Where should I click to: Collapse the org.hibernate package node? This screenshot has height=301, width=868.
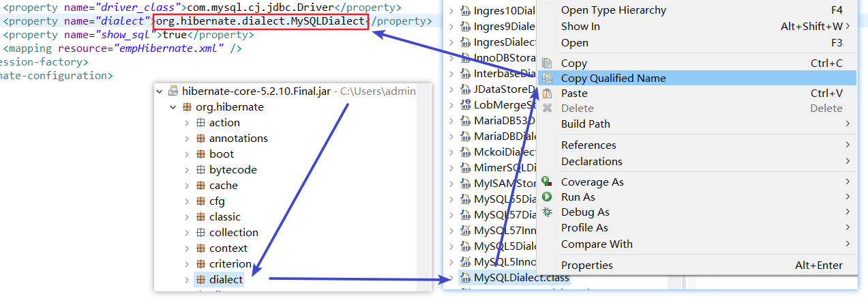tap(173, 107)
